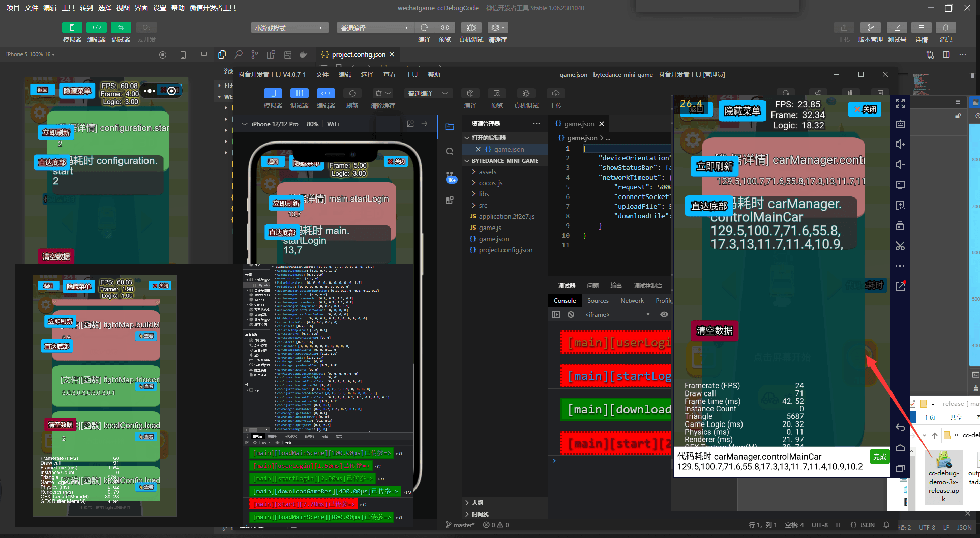
Task: Select the project.config.json editor tab
Action: point(358,54)
